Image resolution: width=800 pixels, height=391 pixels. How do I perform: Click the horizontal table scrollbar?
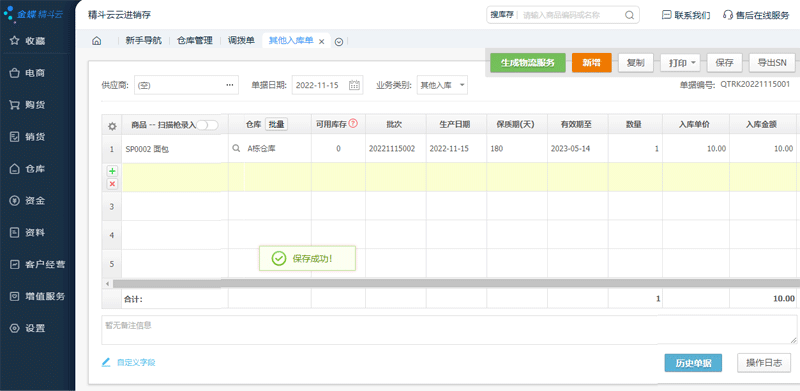pyautogui.click(x=456, y=283)
